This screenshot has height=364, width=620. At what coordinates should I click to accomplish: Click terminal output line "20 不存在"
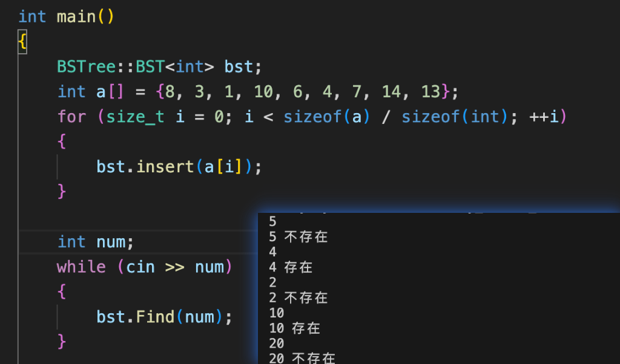(x=302, y=358)
